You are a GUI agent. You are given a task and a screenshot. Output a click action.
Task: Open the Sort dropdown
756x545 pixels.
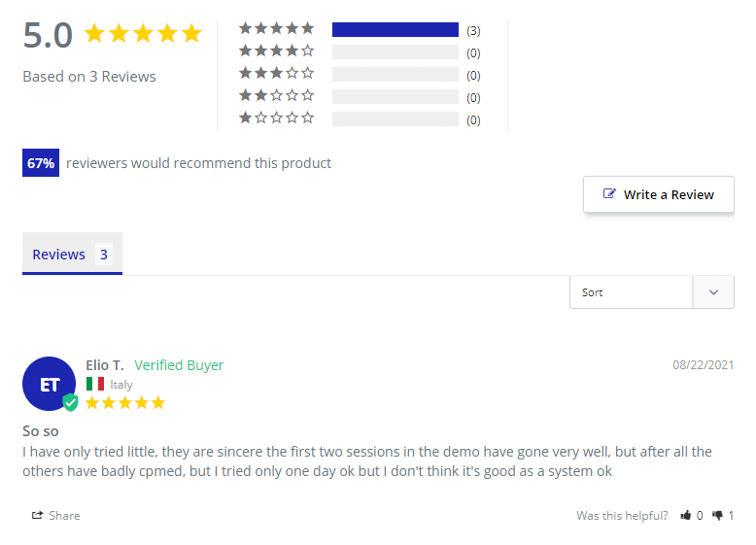[x=631, y=292]
